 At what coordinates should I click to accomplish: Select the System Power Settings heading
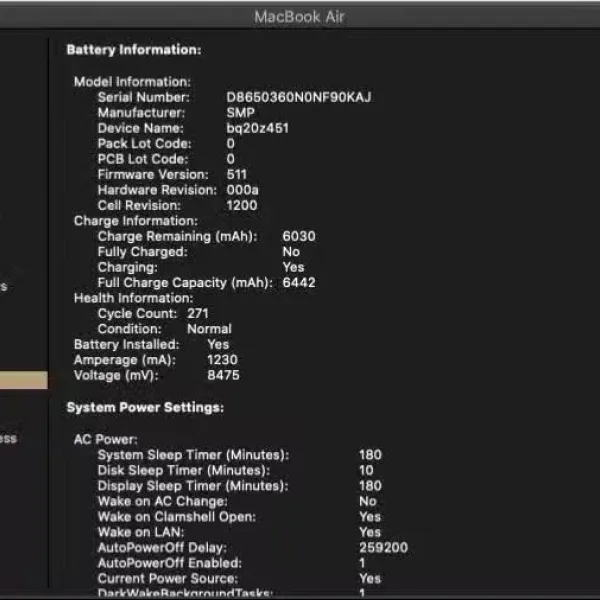click(145, 408)
